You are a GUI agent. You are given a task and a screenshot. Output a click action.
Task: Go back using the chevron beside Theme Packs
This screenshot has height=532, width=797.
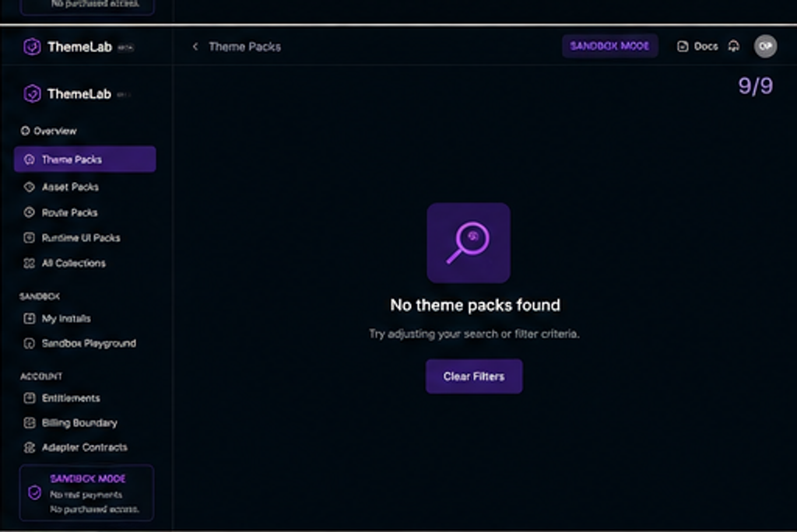pos(195,47)
